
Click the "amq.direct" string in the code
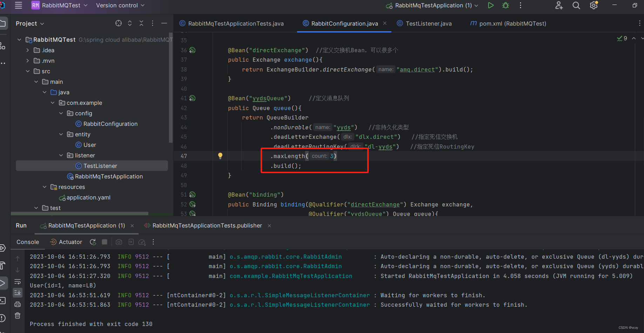click(417, 69)
